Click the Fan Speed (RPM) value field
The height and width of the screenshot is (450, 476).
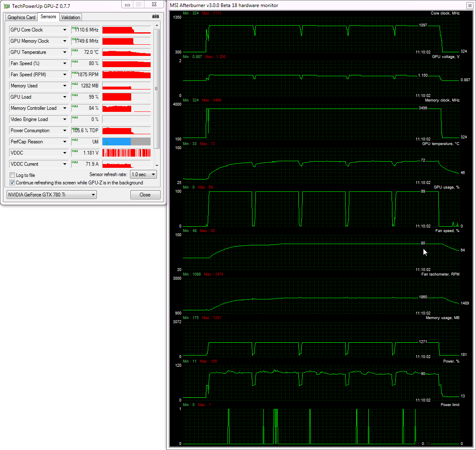[x=85, y=75]
